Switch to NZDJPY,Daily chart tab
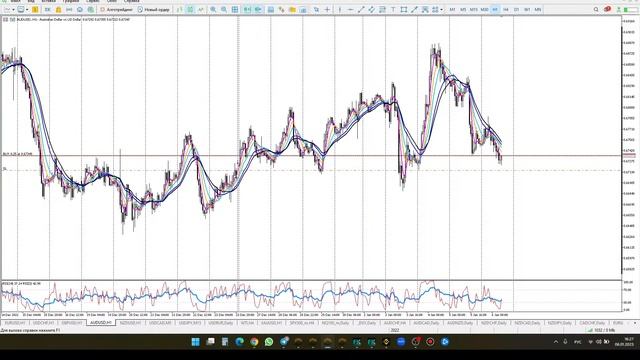The width and height of the screenshot is (640, 360). [560, 323]
